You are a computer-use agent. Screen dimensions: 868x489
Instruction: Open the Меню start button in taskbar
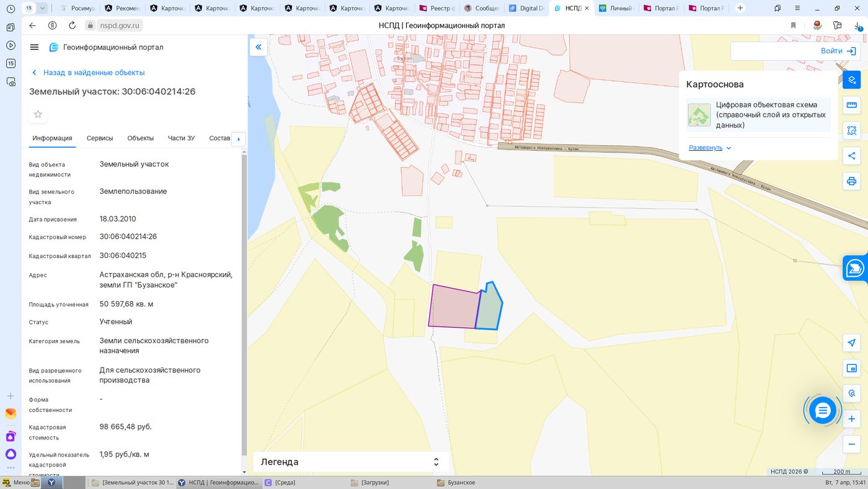click(x=17, y=482)
